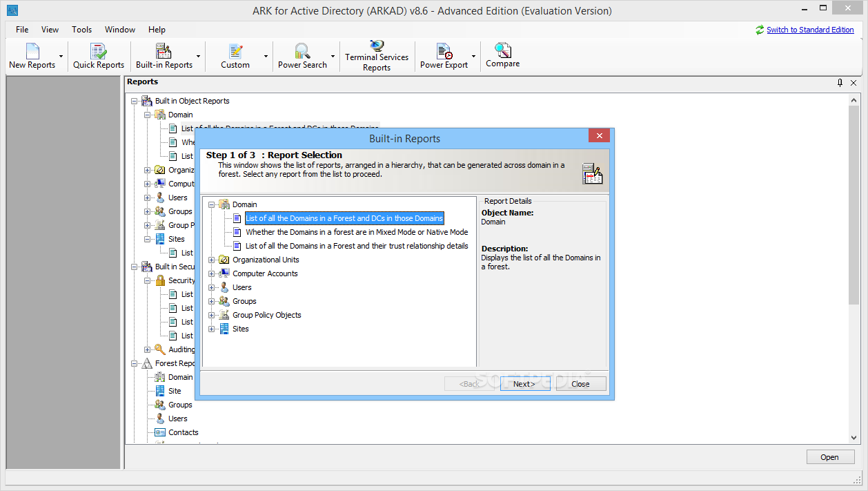
Task: Open the View menu
Action: pos(50,30)
